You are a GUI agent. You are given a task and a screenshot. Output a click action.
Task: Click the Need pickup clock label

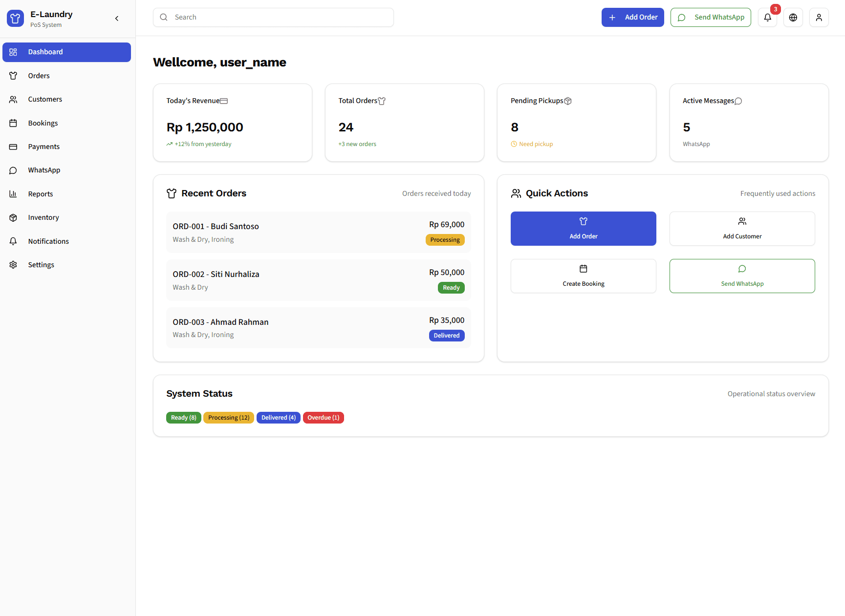coord(532,144)
